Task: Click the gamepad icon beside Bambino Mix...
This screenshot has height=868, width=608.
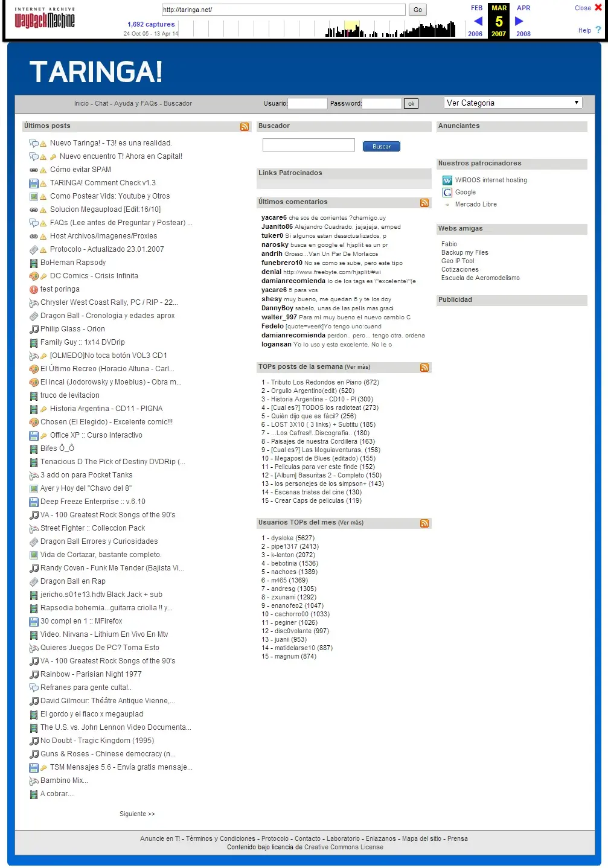Action: (x=34, y=781)
